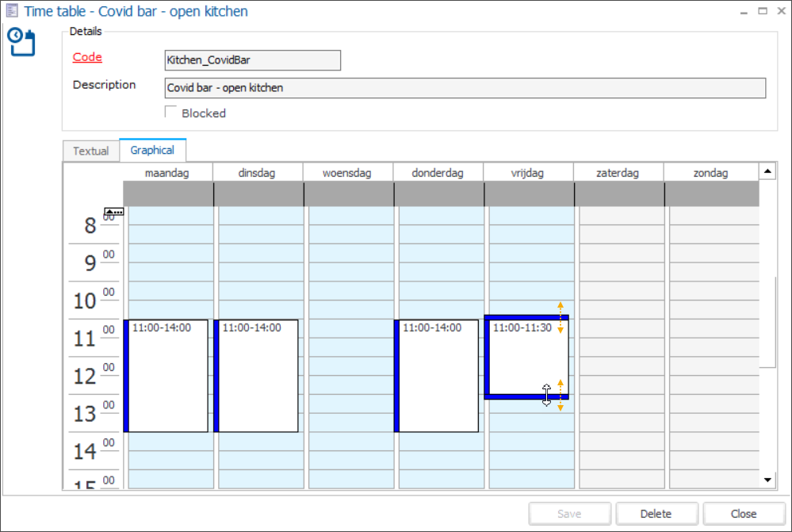The width and height of the screenshot is (792, 532).
Task: Click the scrollbar up arrow
Action: (x=766, y=170)
